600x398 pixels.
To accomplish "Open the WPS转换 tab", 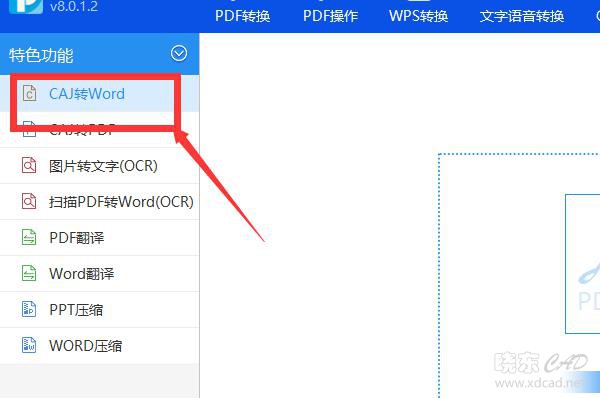I will [418, 16].
